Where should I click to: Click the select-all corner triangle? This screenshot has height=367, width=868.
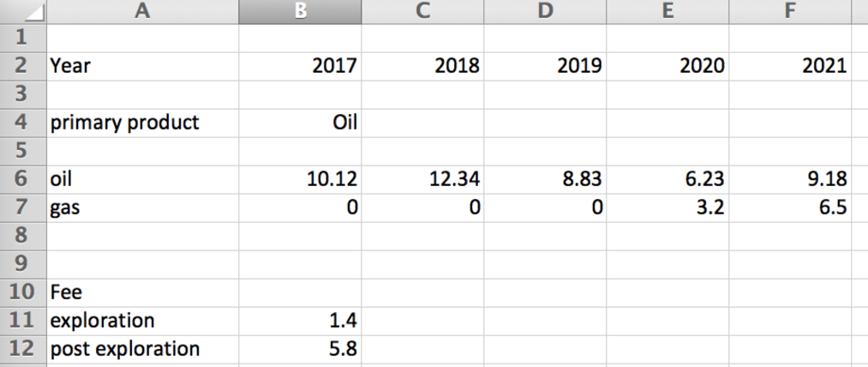(23, 12)
